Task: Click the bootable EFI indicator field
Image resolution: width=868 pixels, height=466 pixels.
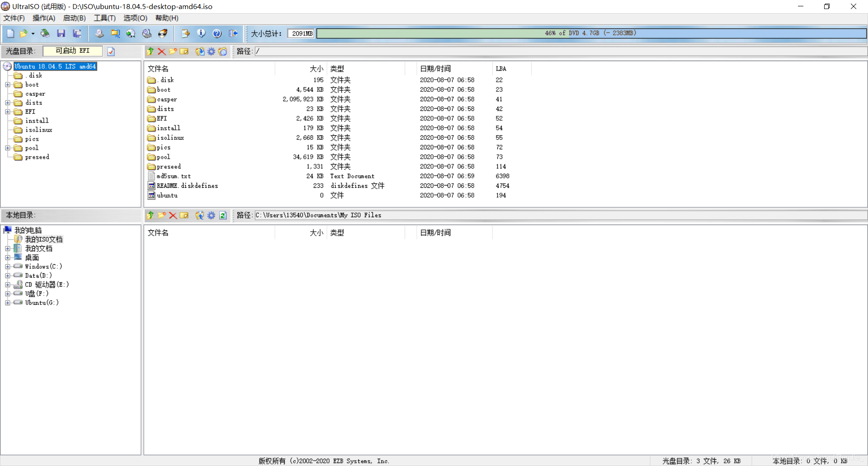Action: click(72, 51)
